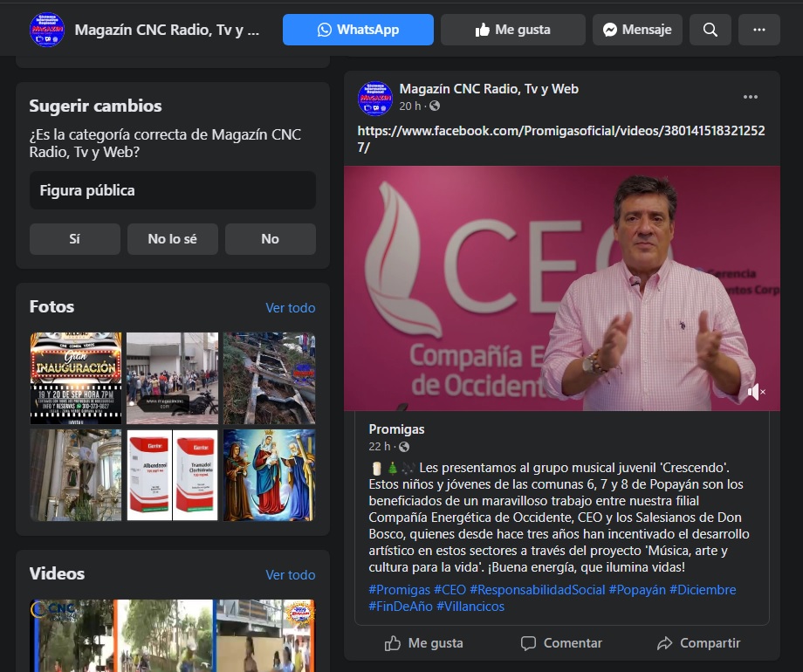Open the church altar photo thumbnail
Image resolution: width=803 pixels, height=672 pixels.
click(76, 476)
